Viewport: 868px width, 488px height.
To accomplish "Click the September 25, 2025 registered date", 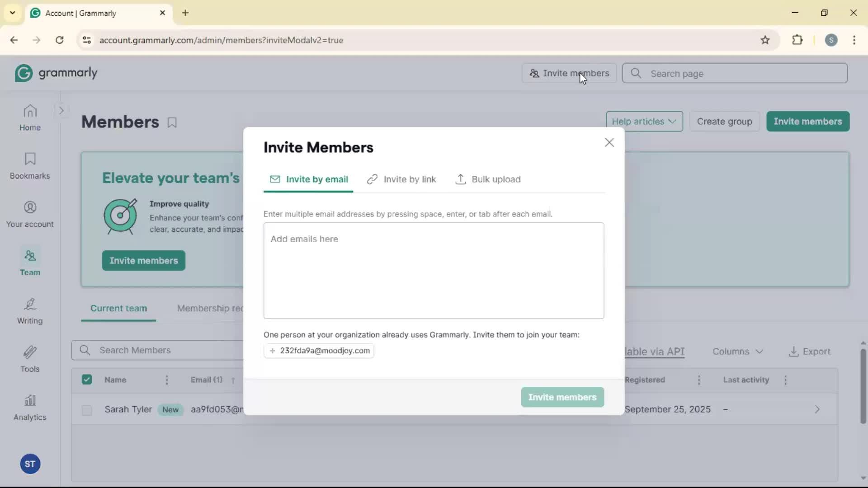I will pos(667,409).
